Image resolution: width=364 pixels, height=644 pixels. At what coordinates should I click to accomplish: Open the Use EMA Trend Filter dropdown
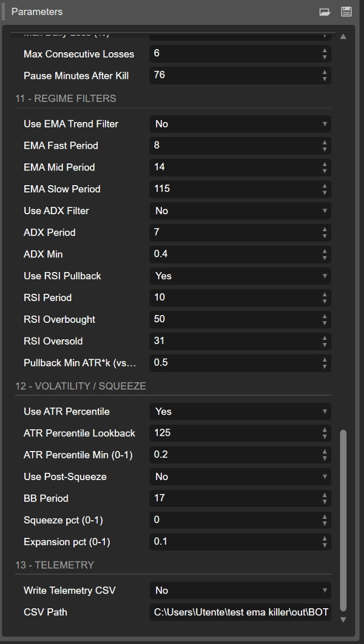tap(240, 124)
